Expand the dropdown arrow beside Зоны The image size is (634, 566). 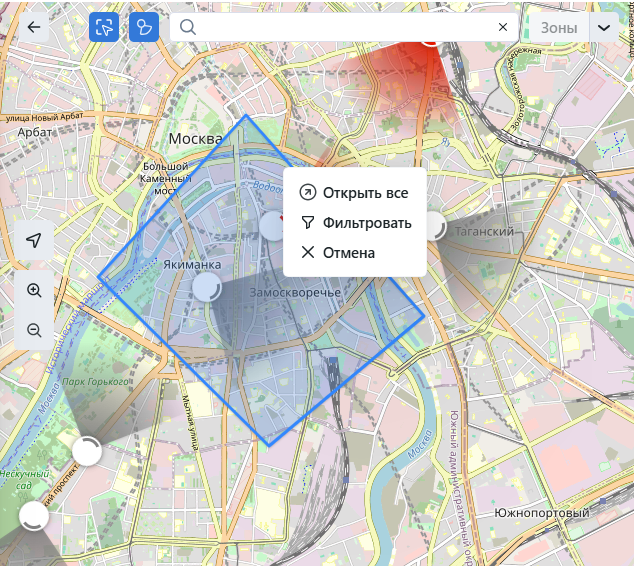(x=604, y=27)
